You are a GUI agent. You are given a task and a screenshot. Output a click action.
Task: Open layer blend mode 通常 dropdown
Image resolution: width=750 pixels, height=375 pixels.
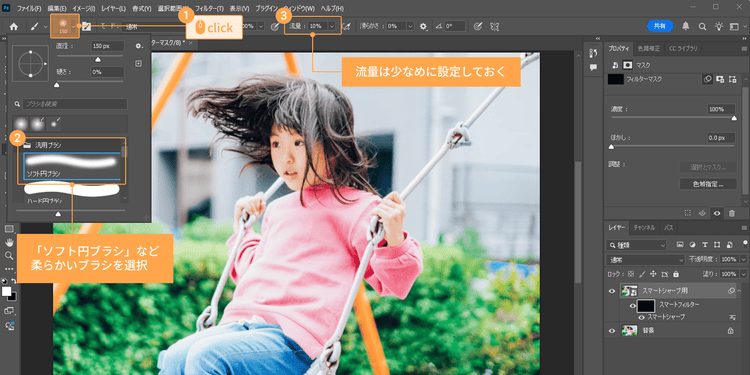pos(645,260)
